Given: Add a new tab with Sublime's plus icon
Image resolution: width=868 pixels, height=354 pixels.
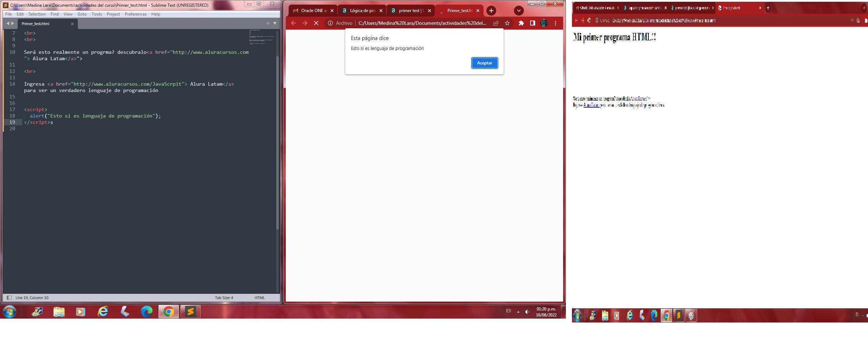Looking at the screenshot, I should pos(268,23).
